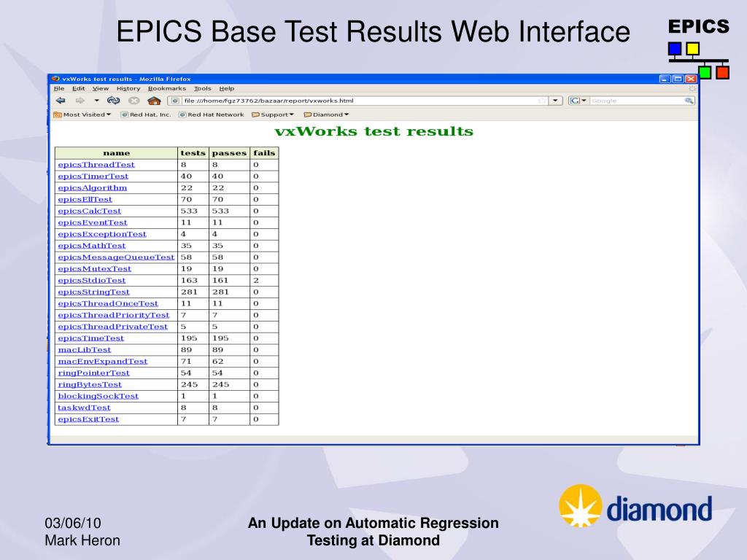747x560 pixels.
Task: Open the epicsMessageQueueTest link
Action: [116, 257]
